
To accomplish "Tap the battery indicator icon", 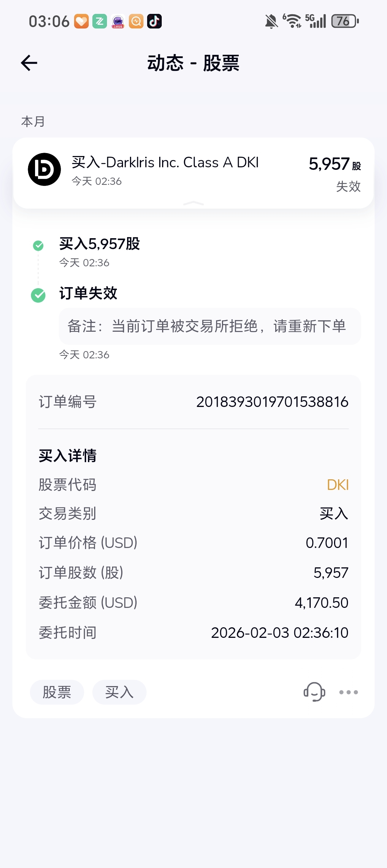I will (x=345, y=21).
